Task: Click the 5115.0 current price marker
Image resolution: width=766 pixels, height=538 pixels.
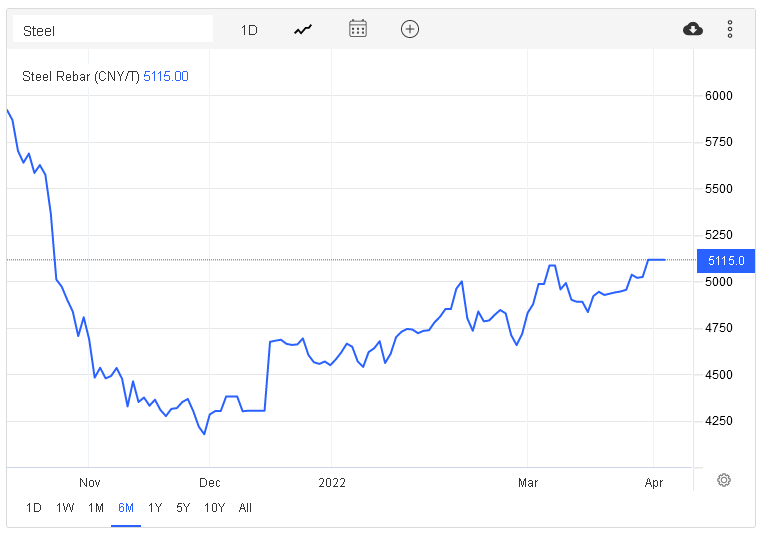Action: click(x=725, y=260)
